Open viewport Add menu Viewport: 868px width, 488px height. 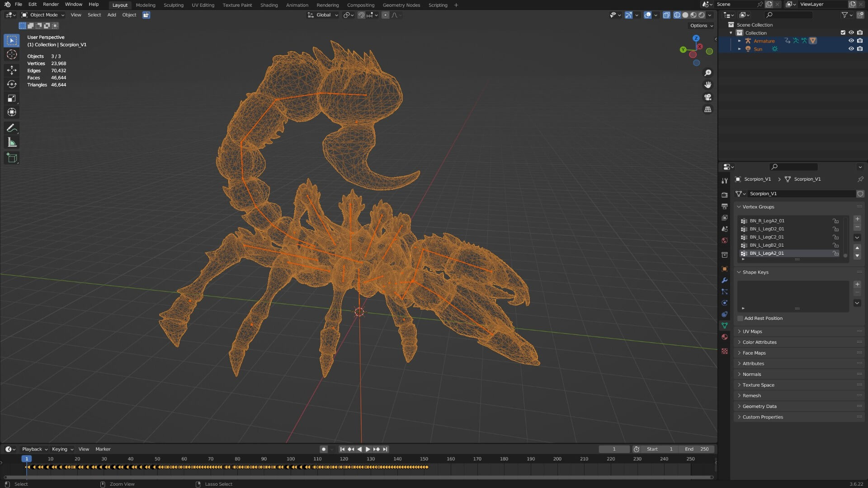click(x=112, y=15)
